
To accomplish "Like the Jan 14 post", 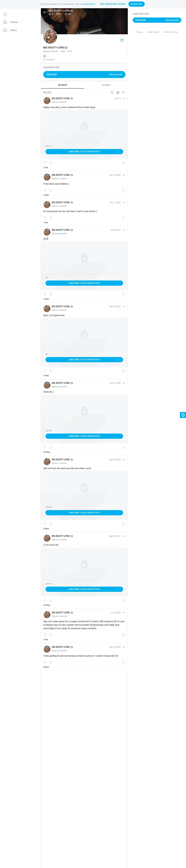I will pos(45,163).
